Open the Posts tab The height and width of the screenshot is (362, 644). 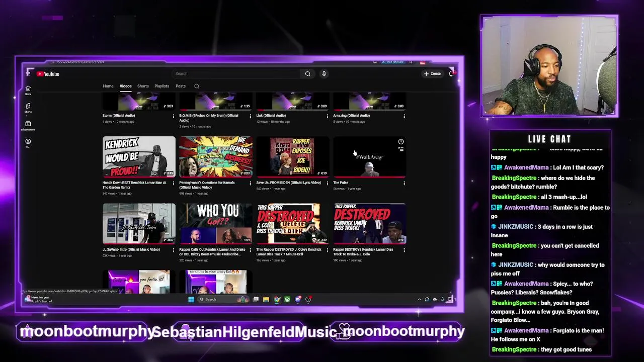pos(181,86)
